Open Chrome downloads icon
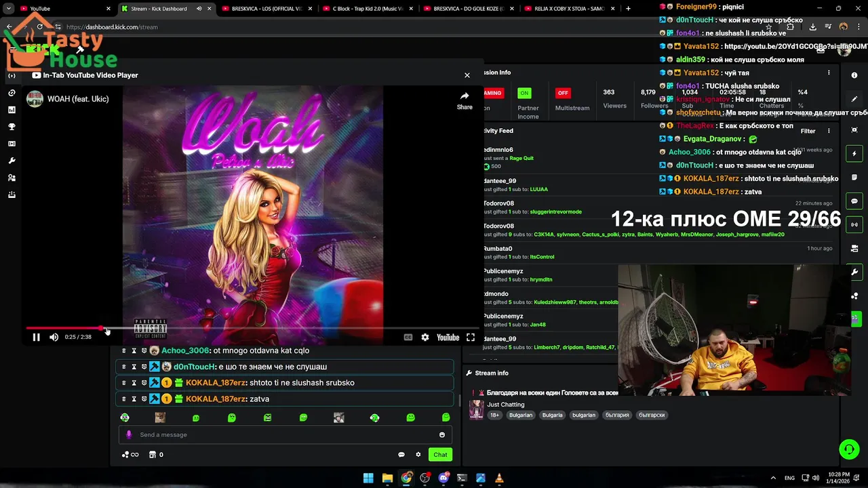Viewport: 868px width, 488px height. pos(813,27)
